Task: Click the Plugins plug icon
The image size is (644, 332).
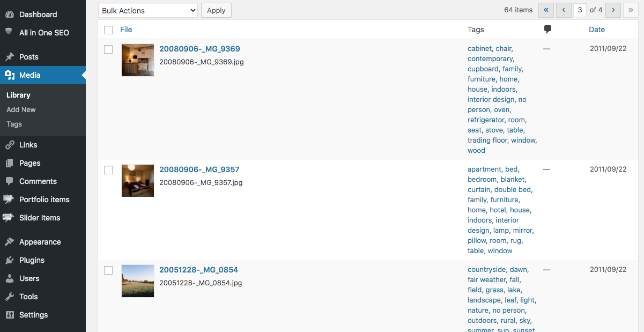Action: click(9, 260)
